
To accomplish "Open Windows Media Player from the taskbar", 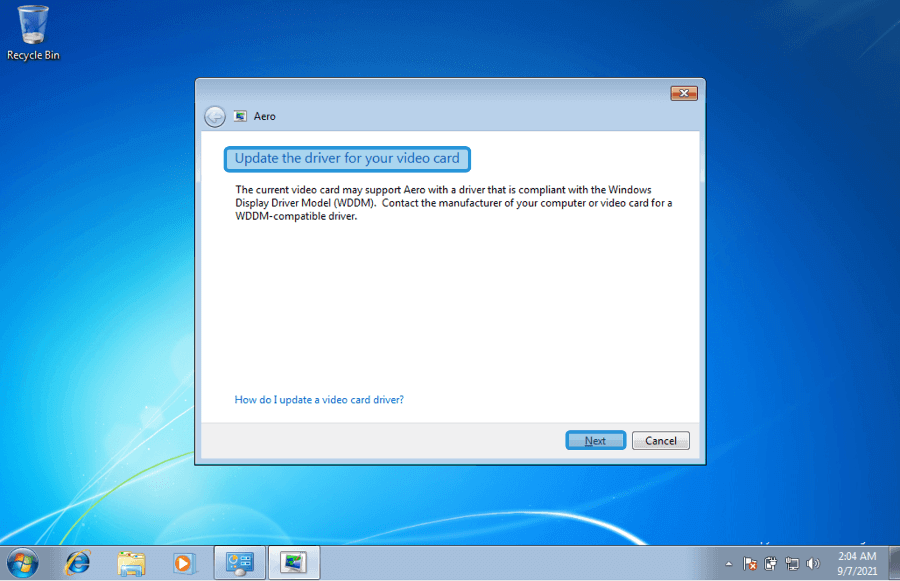I will click(184, 563).
